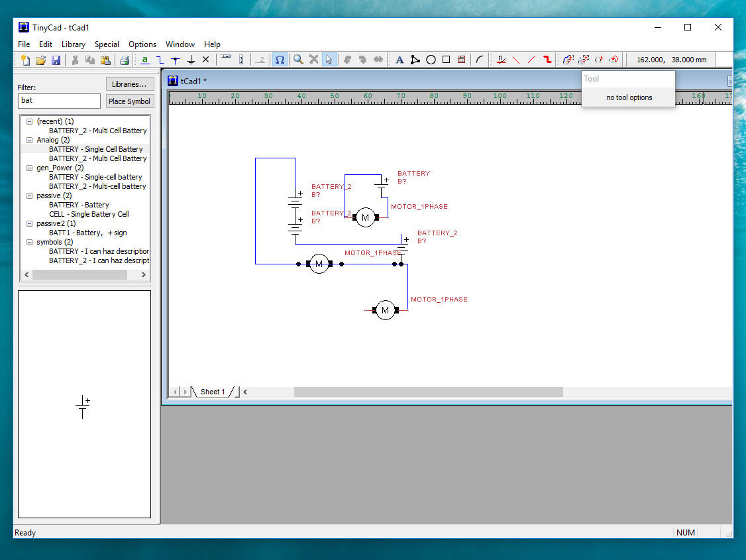Select the red backslash Bus entry tool

516,60
